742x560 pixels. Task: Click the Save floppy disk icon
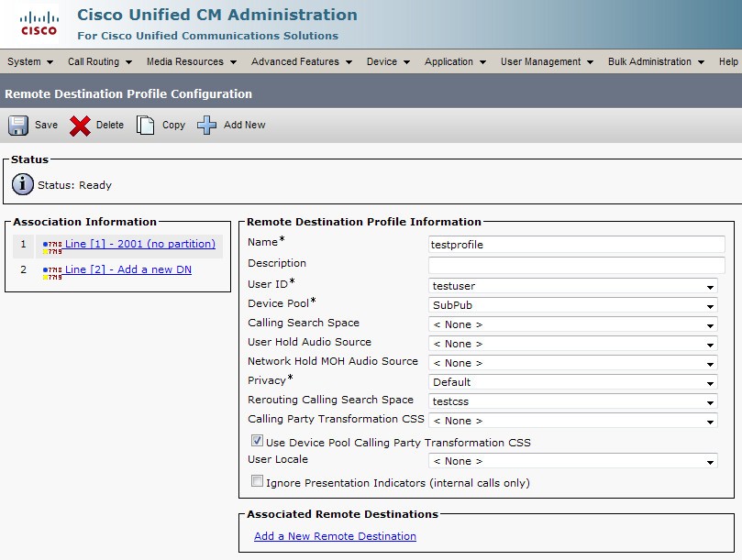(18, 126)
